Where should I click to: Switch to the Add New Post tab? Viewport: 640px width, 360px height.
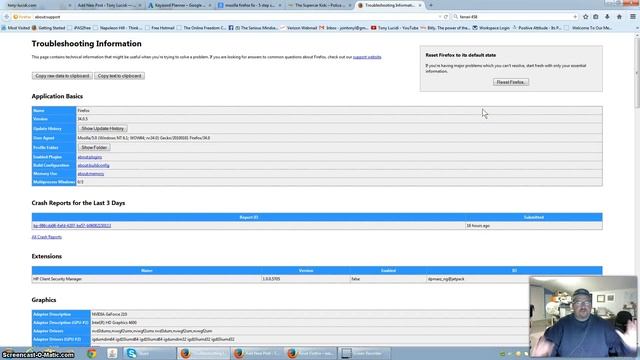[x=108, y=5]
